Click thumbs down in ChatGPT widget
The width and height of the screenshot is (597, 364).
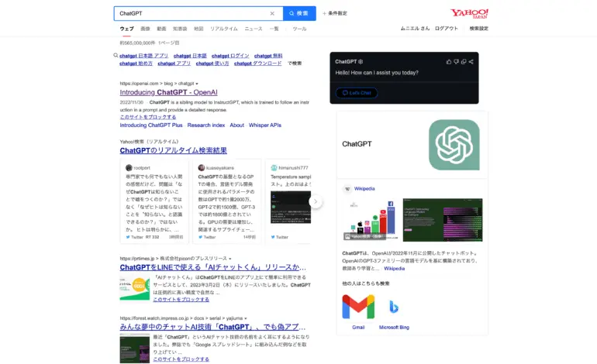456,62
